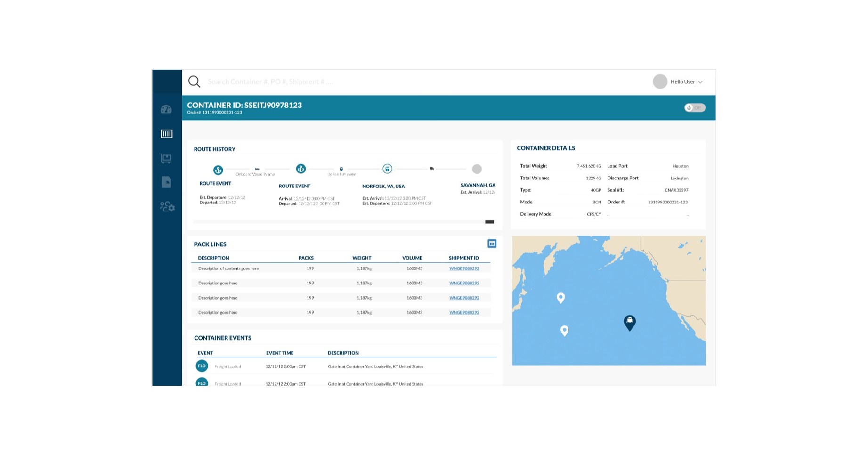Open the user management settings icon
868x455 pixels.
pos(167,207)
